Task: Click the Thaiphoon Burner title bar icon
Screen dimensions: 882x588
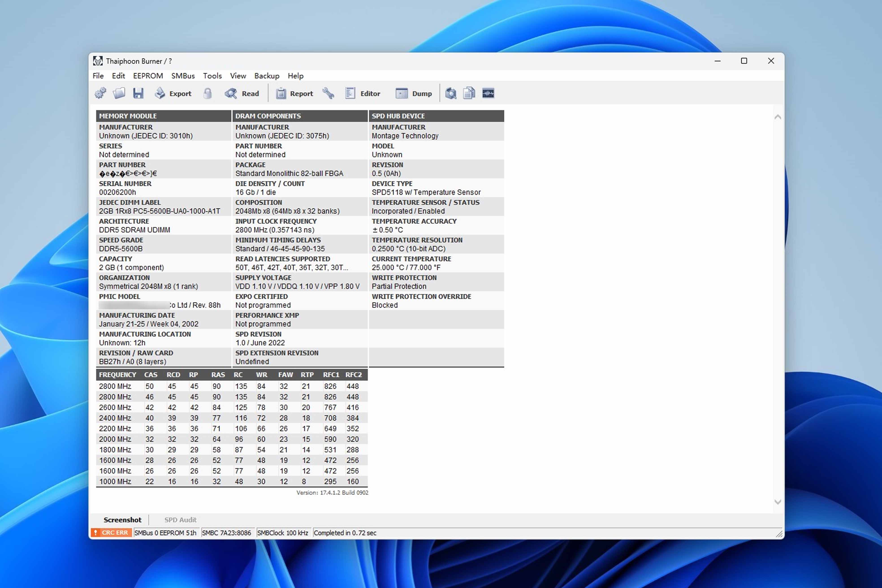Action: [x=98, y=61]
